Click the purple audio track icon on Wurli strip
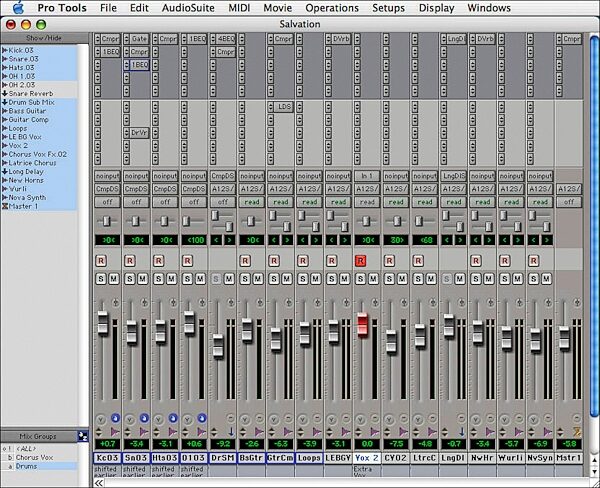 (x=519, y=432)
